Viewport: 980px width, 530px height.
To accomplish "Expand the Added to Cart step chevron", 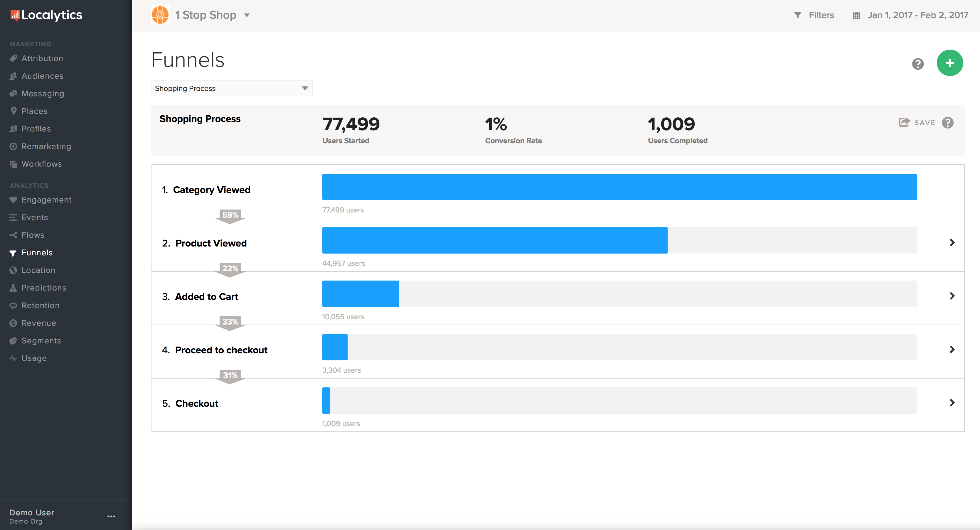I will (x=952, y=296).
